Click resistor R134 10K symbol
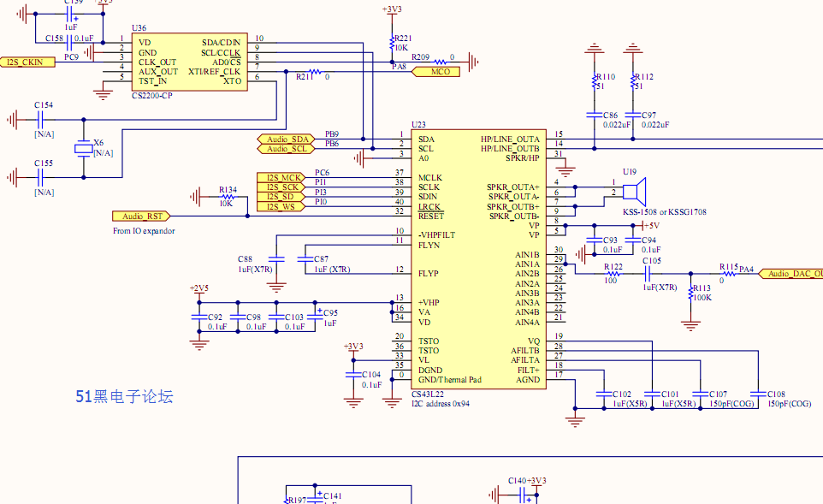The height and width of the screenshot is (504, 823). [x=228, y=197]
